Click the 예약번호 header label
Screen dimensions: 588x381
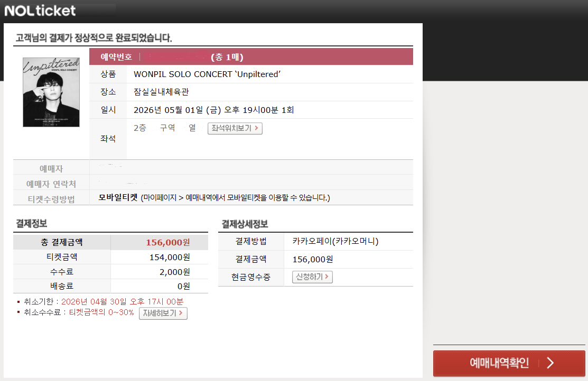pyautogui.click(x=116, y=57)
